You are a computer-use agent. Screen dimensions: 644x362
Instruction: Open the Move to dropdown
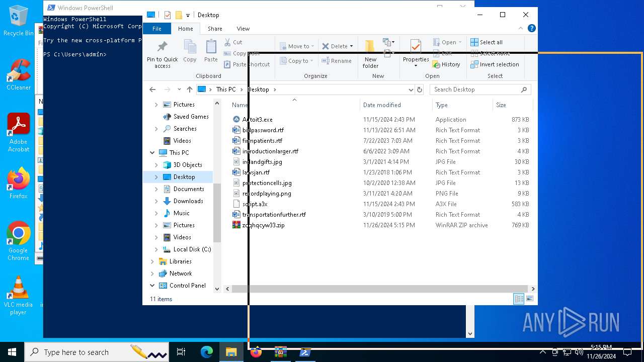[297, 46]
